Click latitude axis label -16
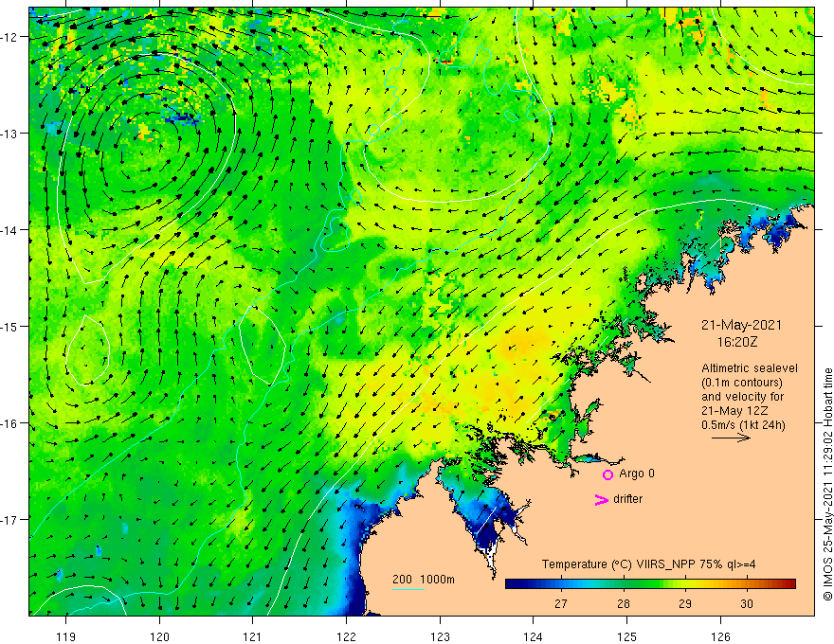Screen dimensions: 834x644 point(10,423)
